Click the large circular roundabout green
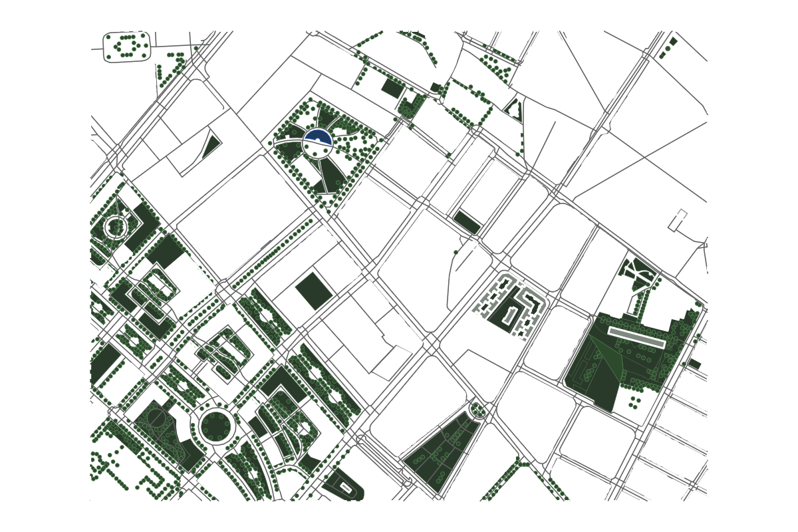This screenshot has width=798, height=532. pyautogui.click(x=216, y=426)
